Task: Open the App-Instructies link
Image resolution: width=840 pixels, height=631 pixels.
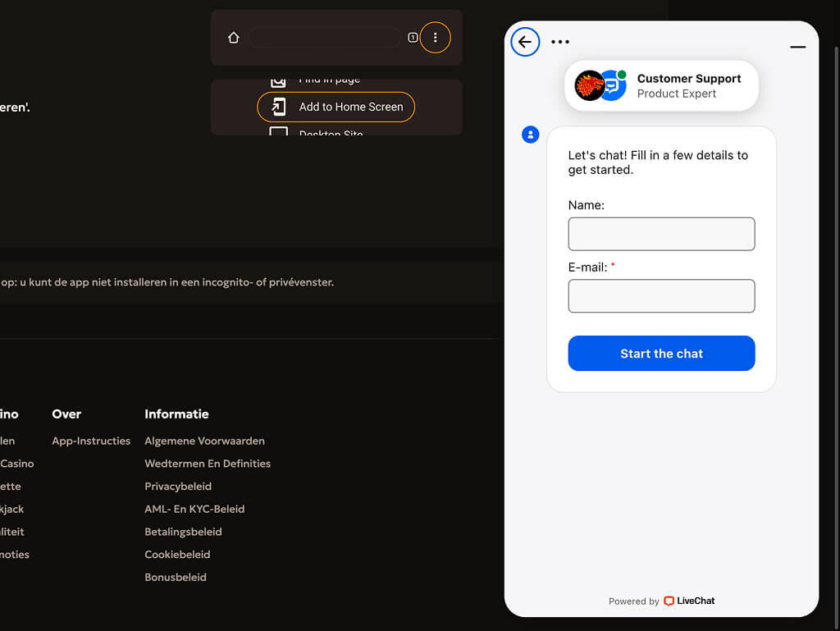Action: (x=91, y=441)
